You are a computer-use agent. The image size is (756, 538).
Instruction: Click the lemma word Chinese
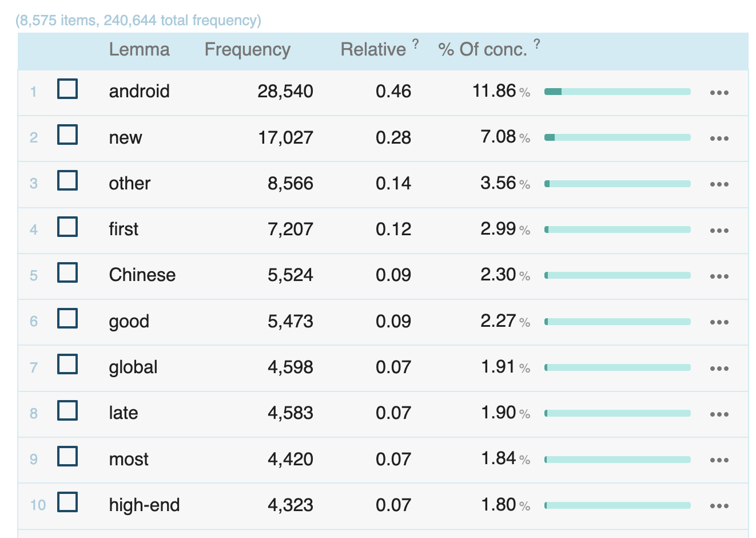click(x=142, y=275)
